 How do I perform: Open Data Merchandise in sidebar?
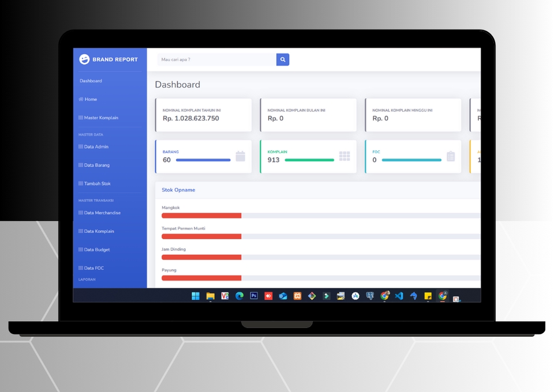[x=102, y=213]
